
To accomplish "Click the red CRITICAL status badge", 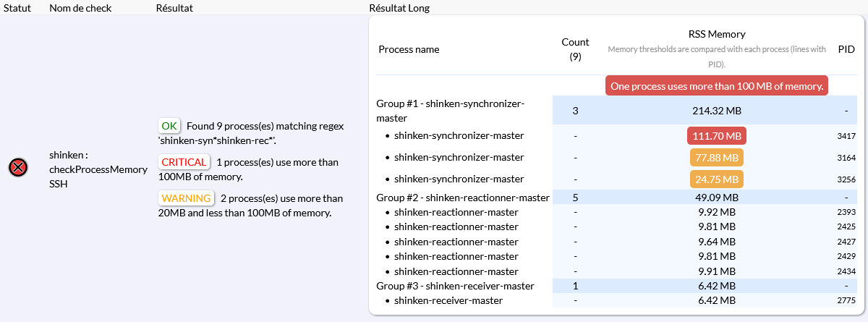I will (x=184, y=162).
